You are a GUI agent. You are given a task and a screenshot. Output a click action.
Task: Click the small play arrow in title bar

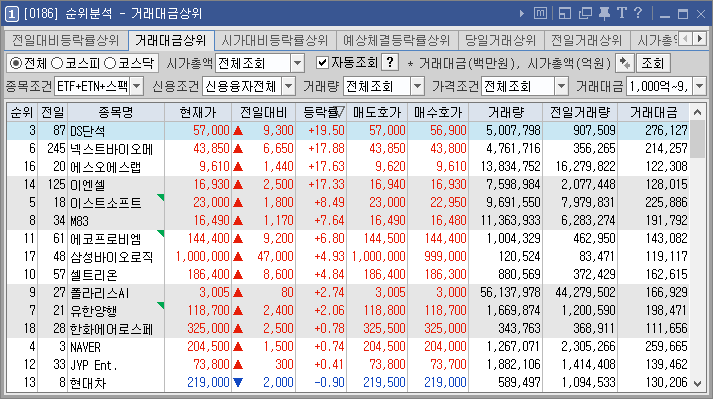[x=522, y=14]
